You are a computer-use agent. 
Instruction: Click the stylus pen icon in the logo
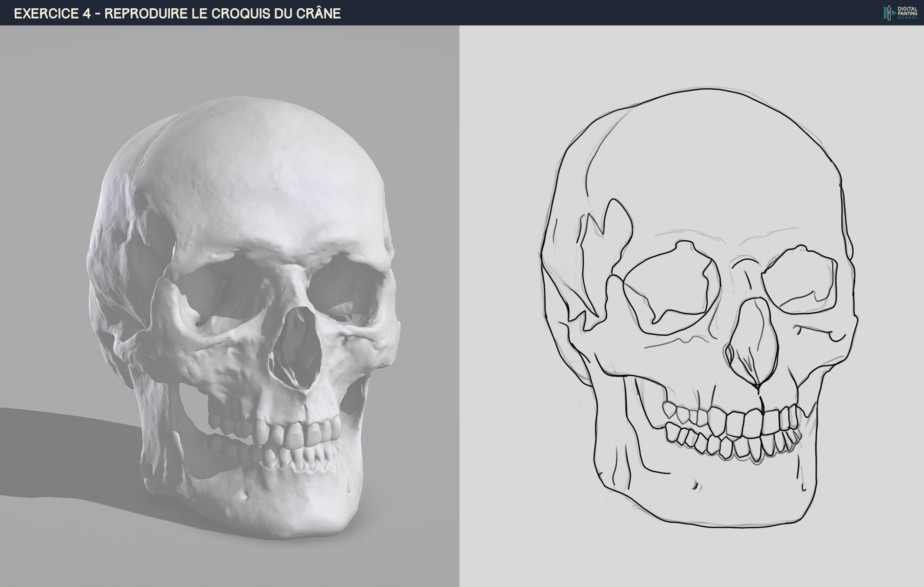point(889,13)
